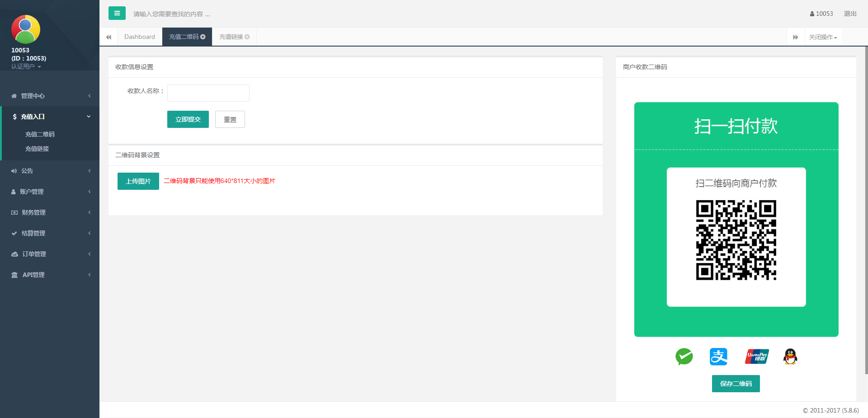Click the © 2011-2017 (5.8.6) footer text
The width and height of the screenshot is (868, 418).
click(831, 410)
